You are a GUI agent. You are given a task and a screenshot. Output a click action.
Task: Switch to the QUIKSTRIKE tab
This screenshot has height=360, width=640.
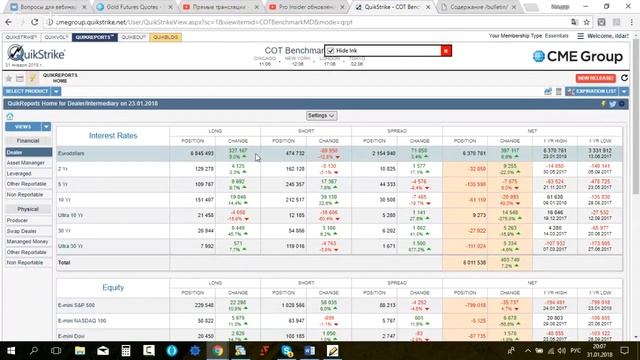point(21,37)
